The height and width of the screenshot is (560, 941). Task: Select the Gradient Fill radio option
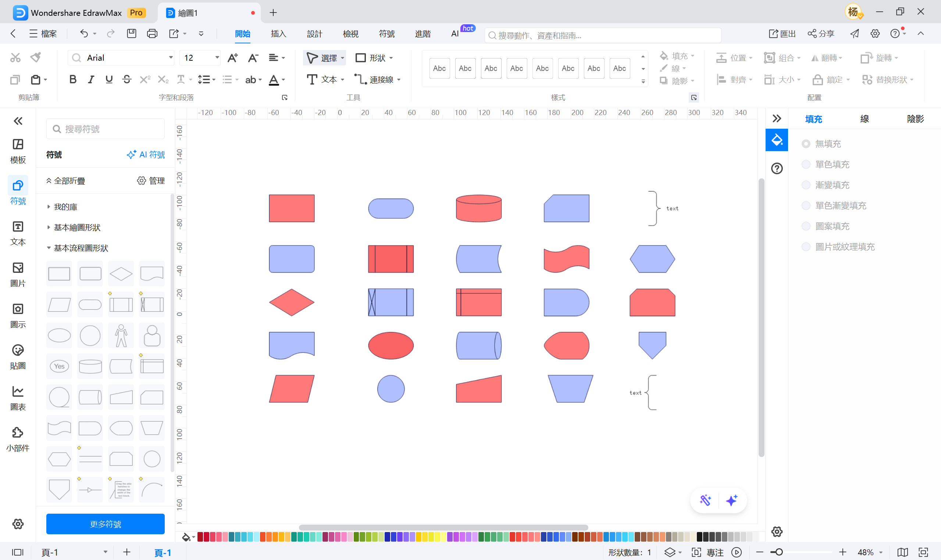point(806,185)
